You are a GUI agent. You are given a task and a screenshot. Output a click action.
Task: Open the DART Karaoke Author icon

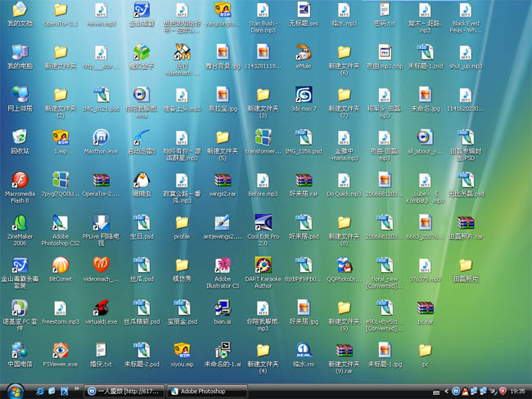263,266
